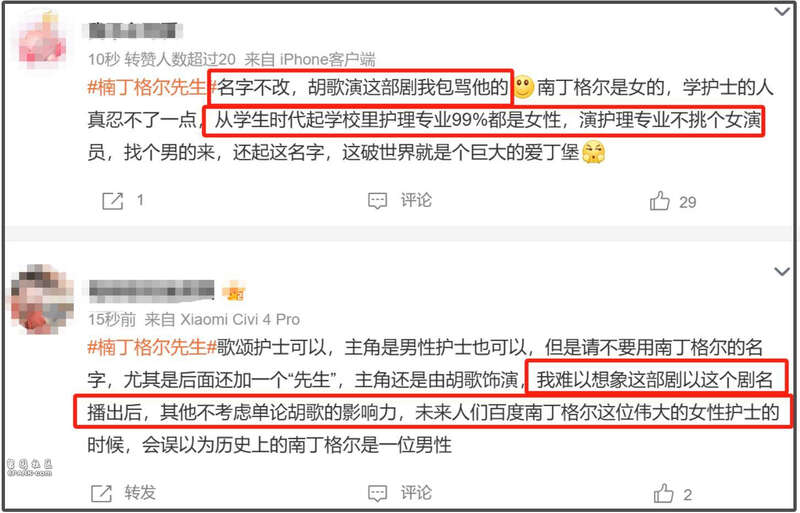
Task: Open second poster's pixelated avatar
Action: tap(42, 298)
